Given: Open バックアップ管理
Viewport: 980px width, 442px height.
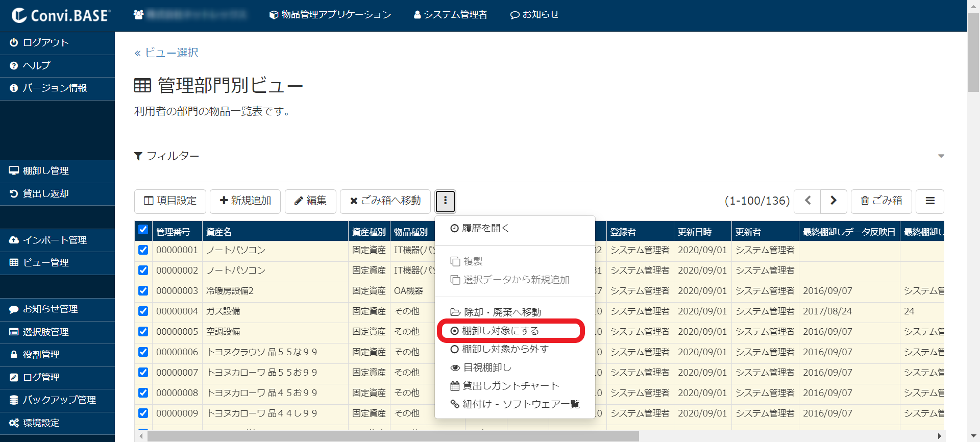Looking at the screenshot, I should 57,400.
